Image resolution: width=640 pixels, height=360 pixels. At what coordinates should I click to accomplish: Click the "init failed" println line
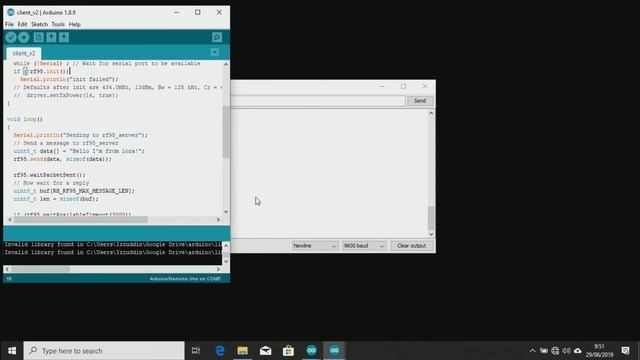(x=69, y=79)
